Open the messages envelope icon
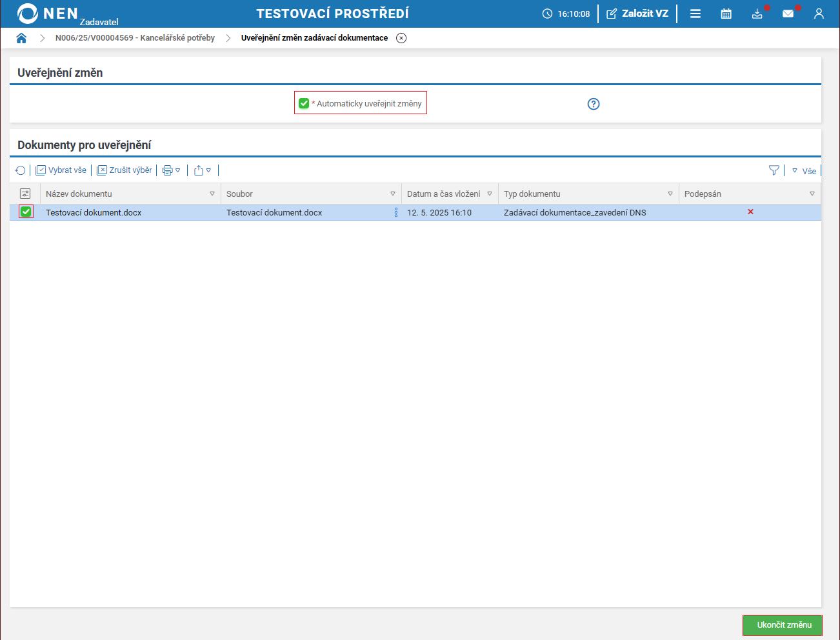 [x=788, y=14]
